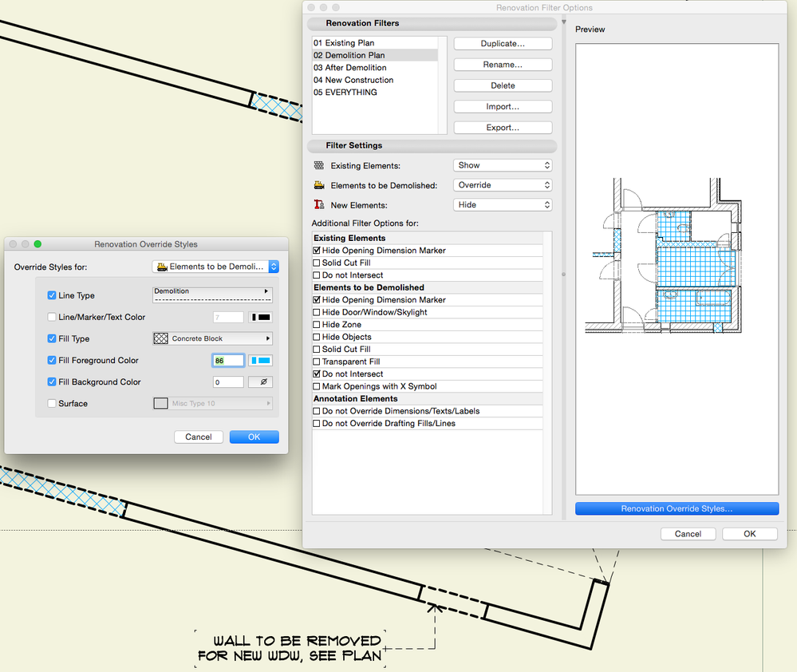Click OK in Renovation Override Styles

pos(254,437)
